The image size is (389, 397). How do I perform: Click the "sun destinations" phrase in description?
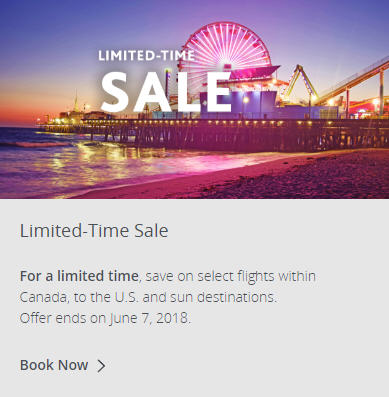pos(223,297)
